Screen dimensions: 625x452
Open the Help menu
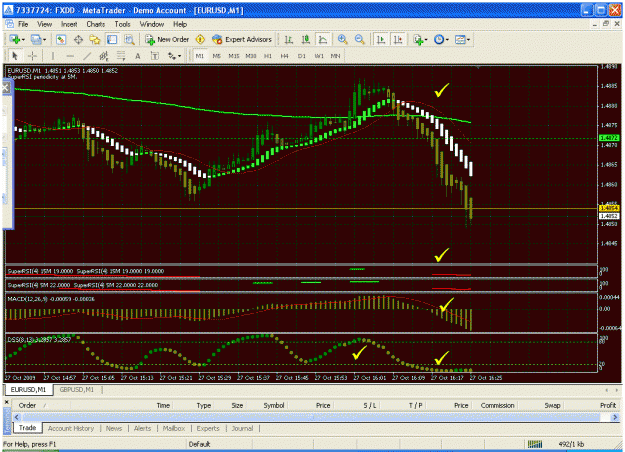(x=180, y=24)
